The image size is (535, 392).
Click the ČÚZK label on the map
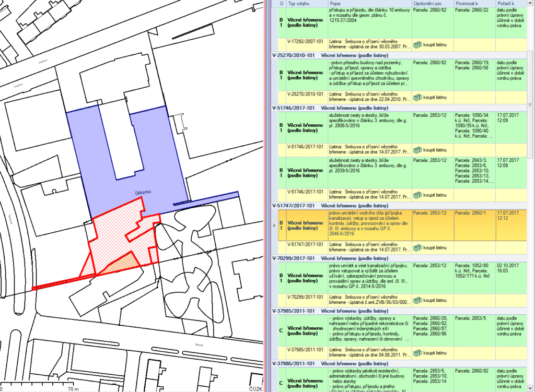coord(255,389)
